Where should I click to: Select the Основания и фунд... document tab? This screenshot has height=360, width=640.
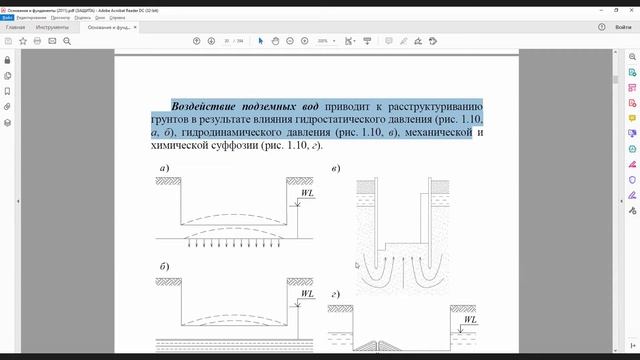[109, 27]
